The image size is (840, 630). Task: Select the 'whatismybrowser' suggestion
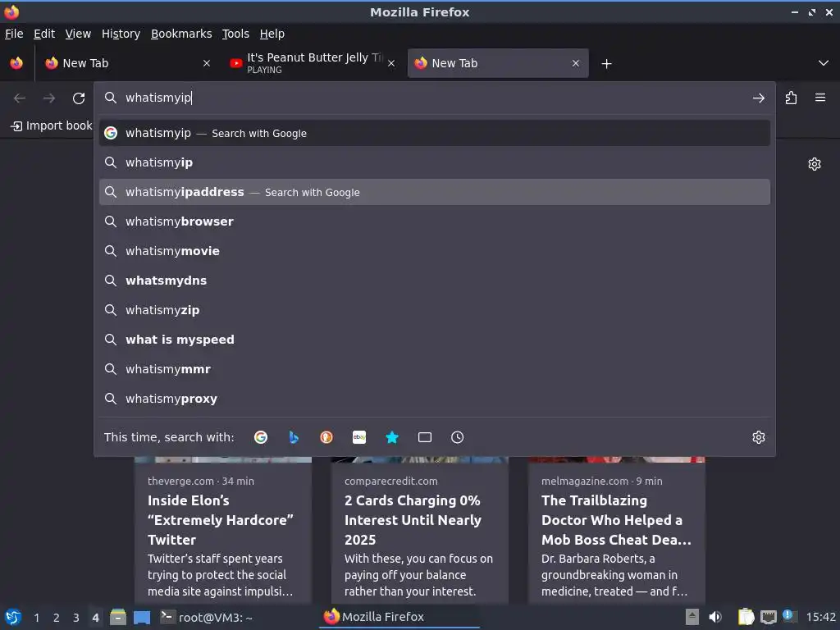(x=435, y=221)
